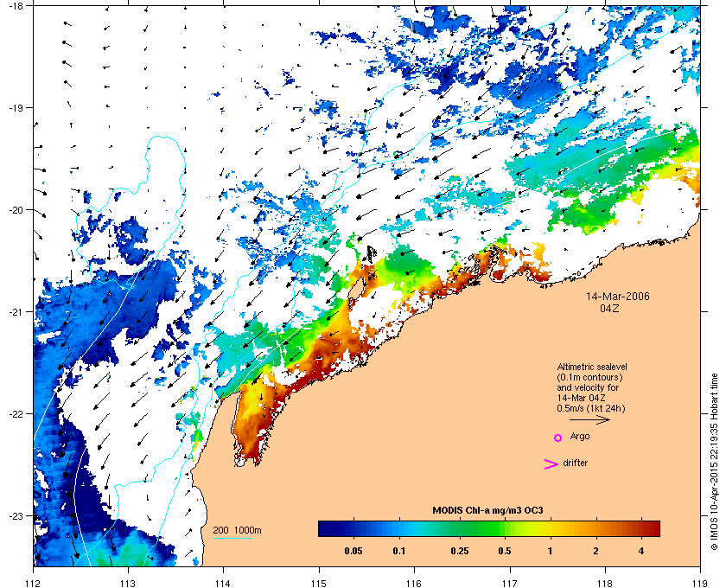Select the date label 14-Mar-2006
This screenshot has width=726, height=588.
click(618, 297)
